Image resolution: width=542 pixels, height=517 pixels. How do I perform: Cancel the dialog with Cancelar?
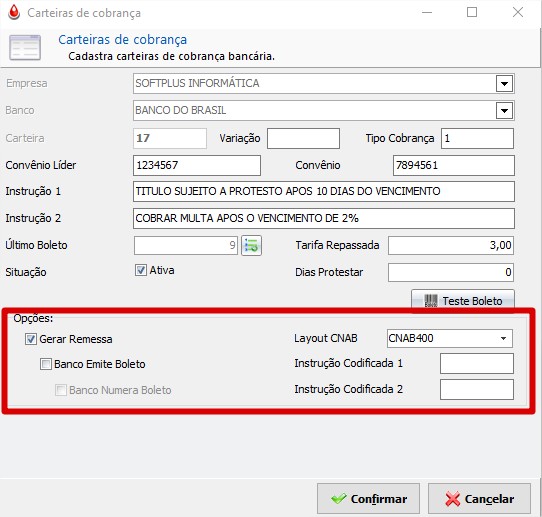coord(479,499)
